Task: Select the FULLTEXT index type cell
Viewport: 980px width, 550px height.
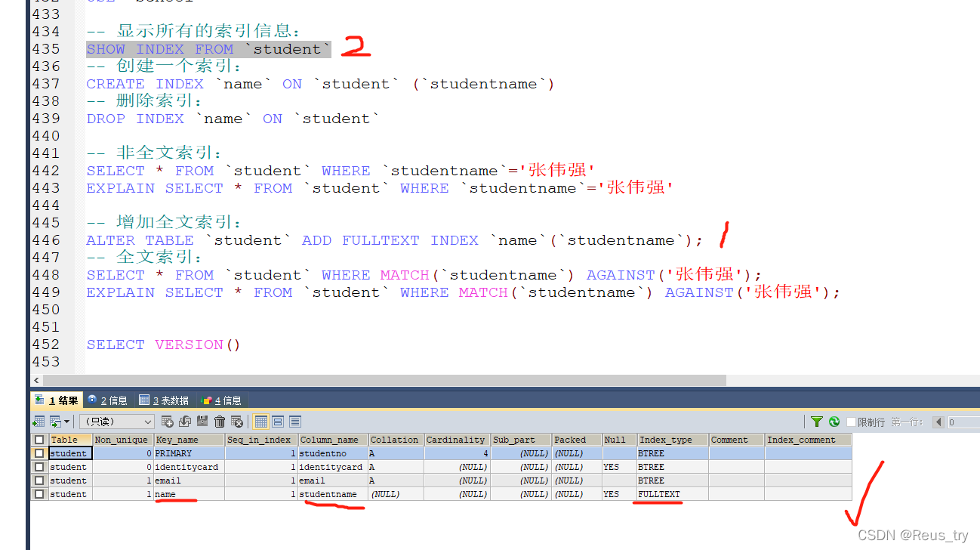Action: pyautogui.click(x=673, y=494)
